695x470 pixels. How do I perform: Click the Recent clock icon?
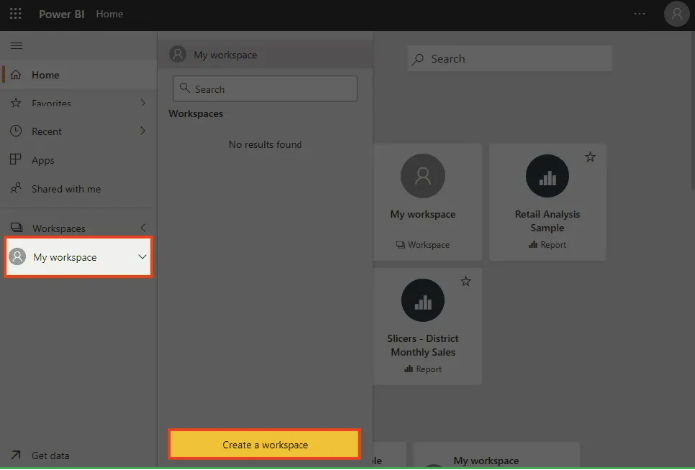16,131
